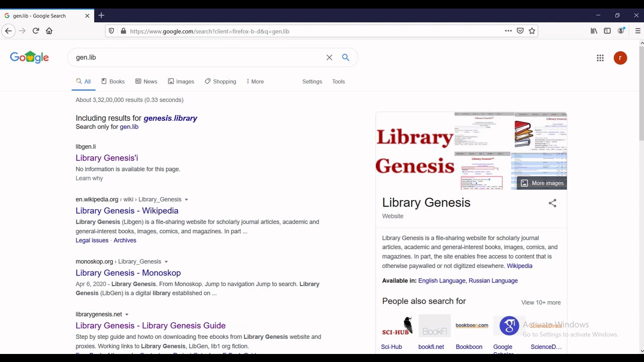Click the blue search magnifier button
Viewport: 644px width, 362px height.
click(x=346, y=57)
